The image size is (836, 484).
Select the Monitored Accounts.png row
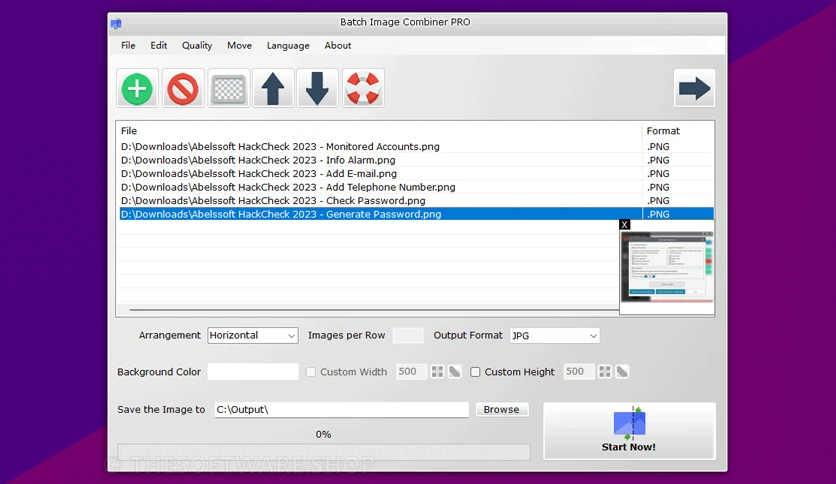[416, 147]
